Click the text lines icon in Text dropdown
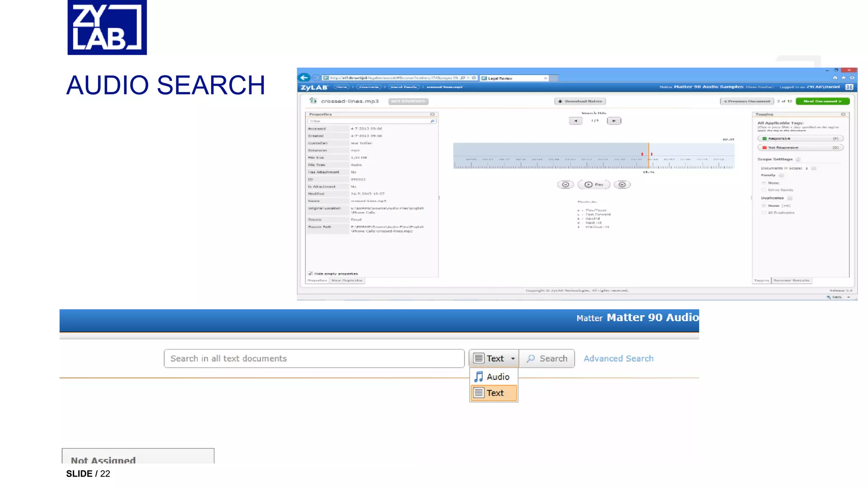The height and width of the screenshot is (488, 868). tap(479, 358)
